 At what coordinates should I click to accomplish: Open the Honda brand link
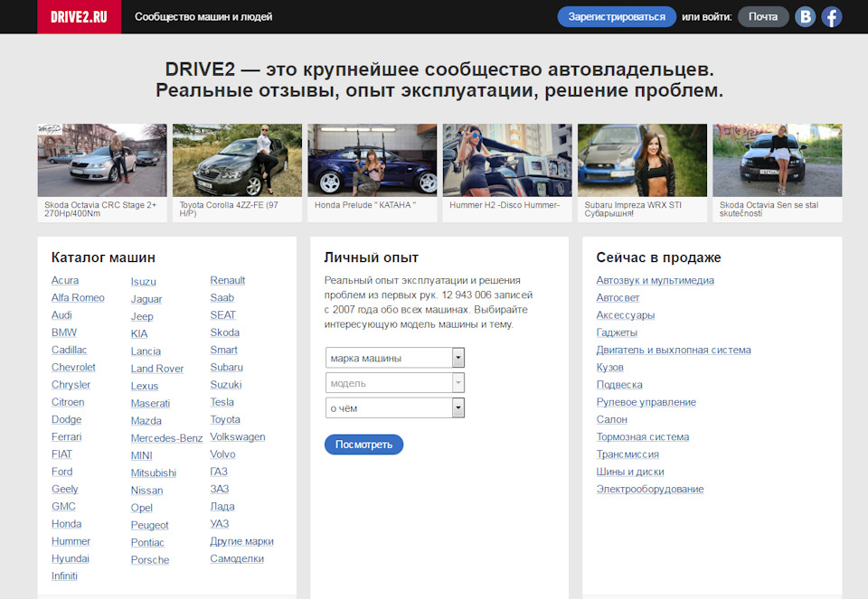click(66, 524)
